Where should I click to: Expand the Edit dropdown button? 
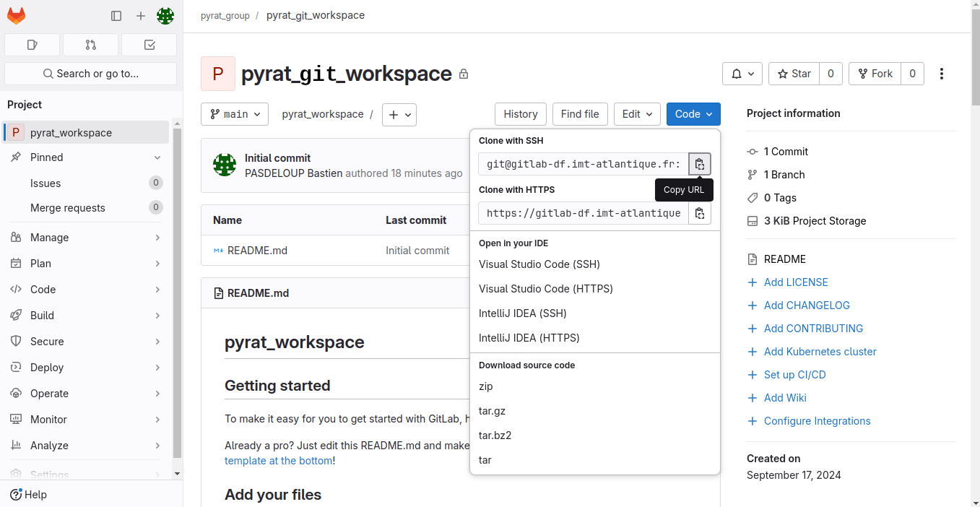[637, 114]
